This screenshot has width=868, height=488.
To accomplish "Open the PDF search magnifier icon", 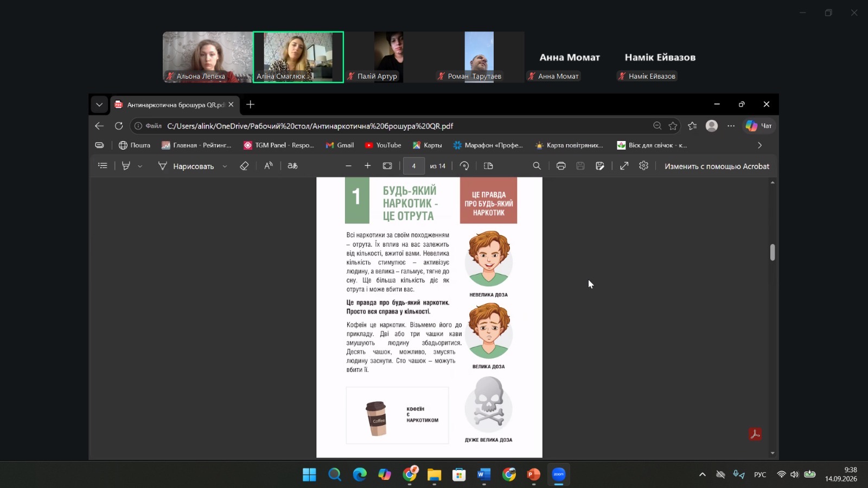I will tap(537, 166).
